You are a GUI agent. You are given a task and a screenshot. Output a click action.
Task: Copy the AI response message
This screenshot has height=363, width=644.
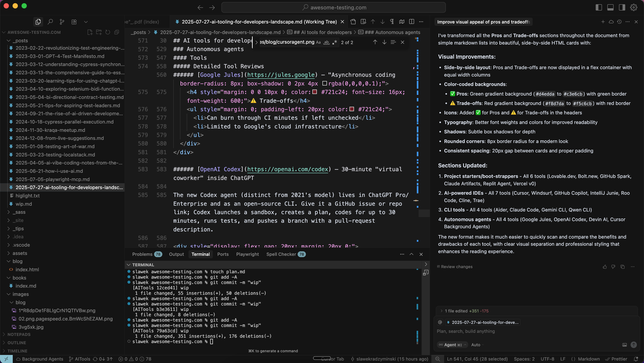[x=623, y=267]
